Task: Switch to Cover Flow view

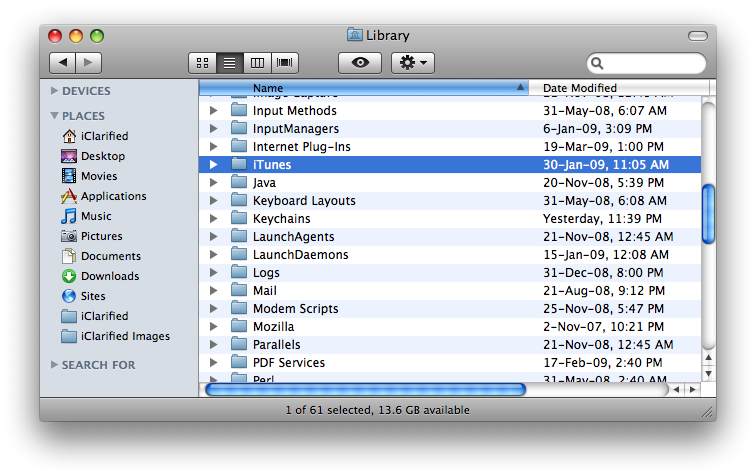Action: point(285,63)
